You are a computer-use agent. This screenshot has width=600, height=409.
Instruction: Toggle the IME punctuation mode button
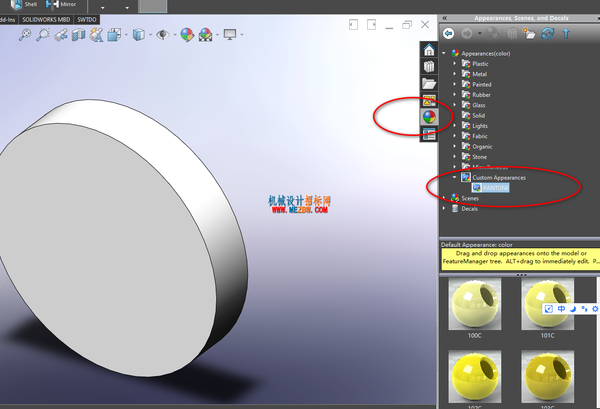point(584,309)
